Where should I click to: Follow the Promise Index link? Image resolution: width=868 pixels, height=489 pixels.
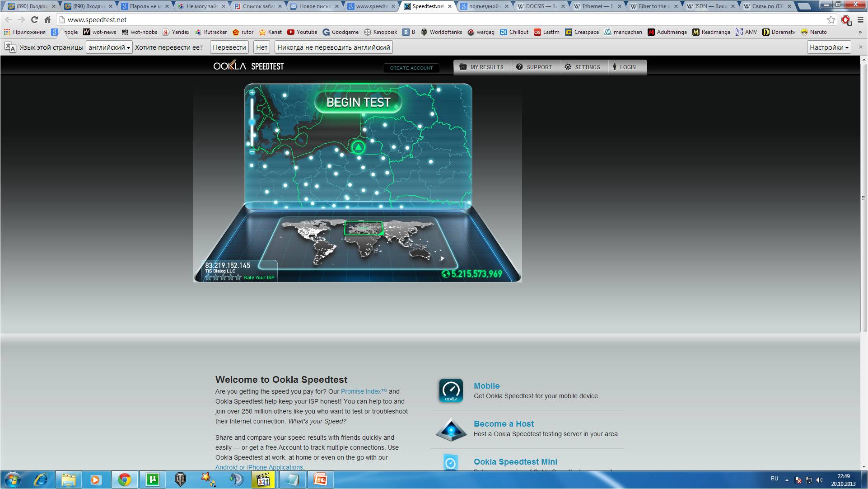tap(364, 391)
